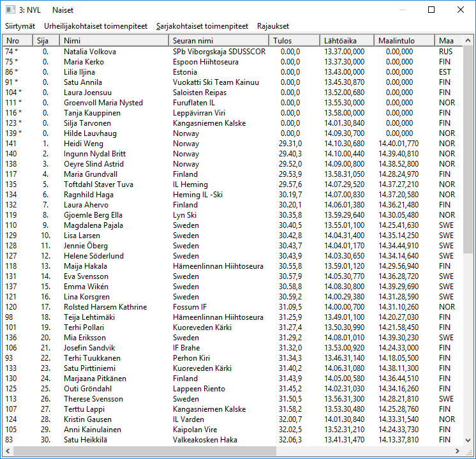
Task: Click the horizontal scrollbar thumb
Action: pos(144,451)
